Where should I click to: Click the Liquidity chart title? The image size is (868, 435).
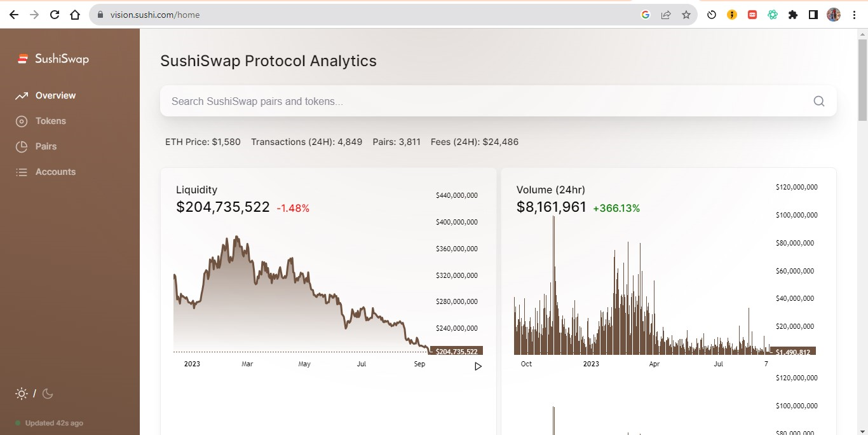pyautogui.click(x=196, y=190)
